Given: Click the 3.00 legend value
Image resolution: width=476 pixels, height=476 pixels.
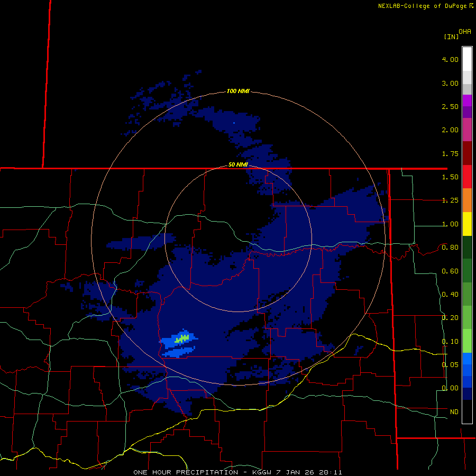Looking at the screenshot, I should (x=450, y=83).
